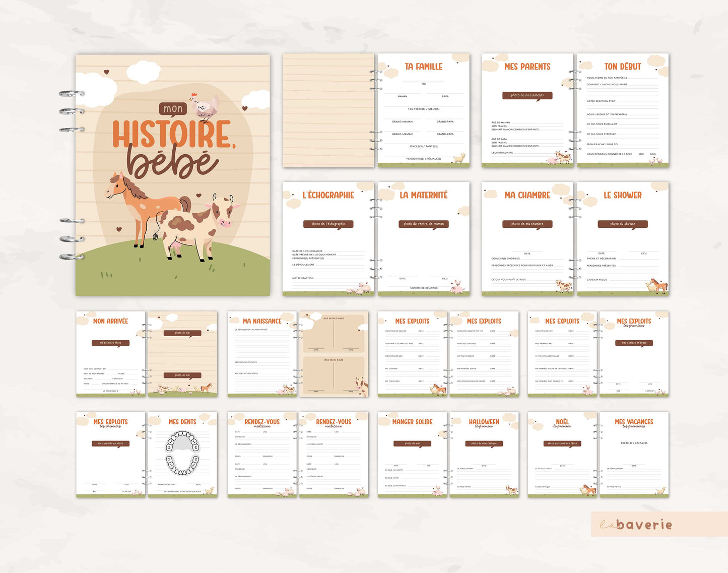This screenshot has width=728, height=573.
Task: Select the 'photo de mes parents' label
Action: 527,95
